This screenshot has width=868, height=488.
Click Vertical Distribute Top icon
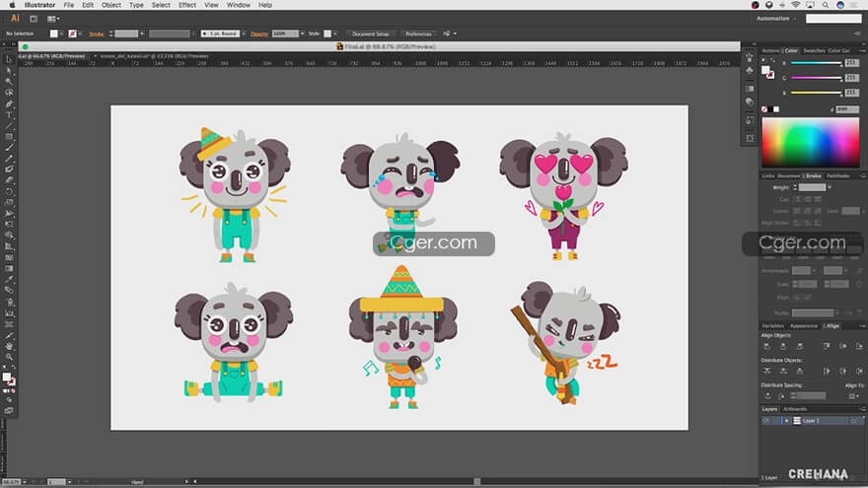767,372
